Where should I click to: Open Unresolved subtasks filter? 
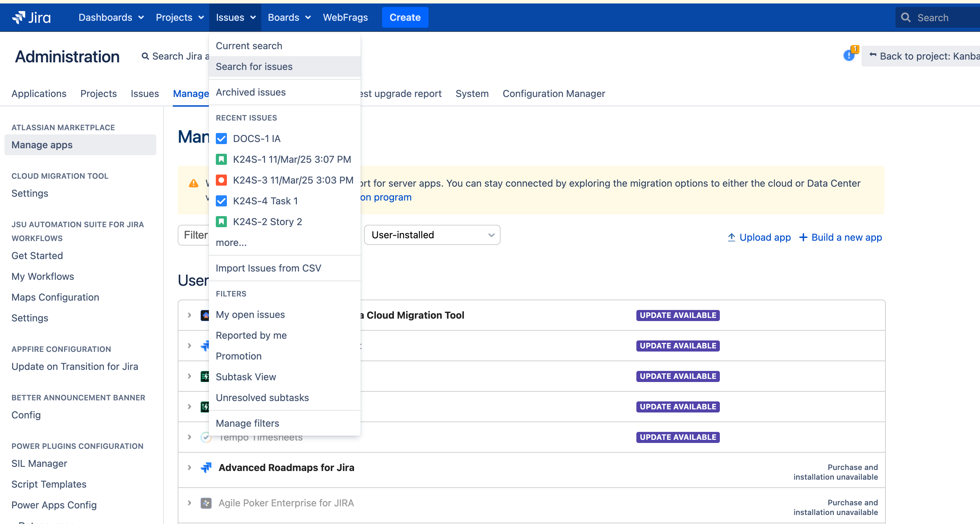pyautogui.click(x=284, y=398)
